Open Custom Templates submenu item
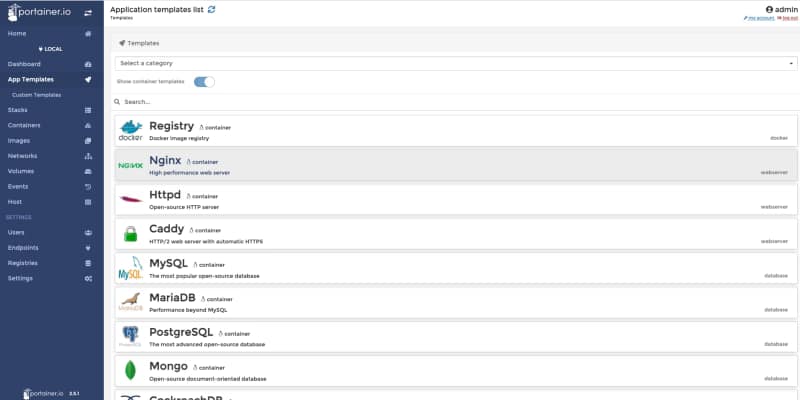Viewport: 800px width, 400px height. point(36,95)
